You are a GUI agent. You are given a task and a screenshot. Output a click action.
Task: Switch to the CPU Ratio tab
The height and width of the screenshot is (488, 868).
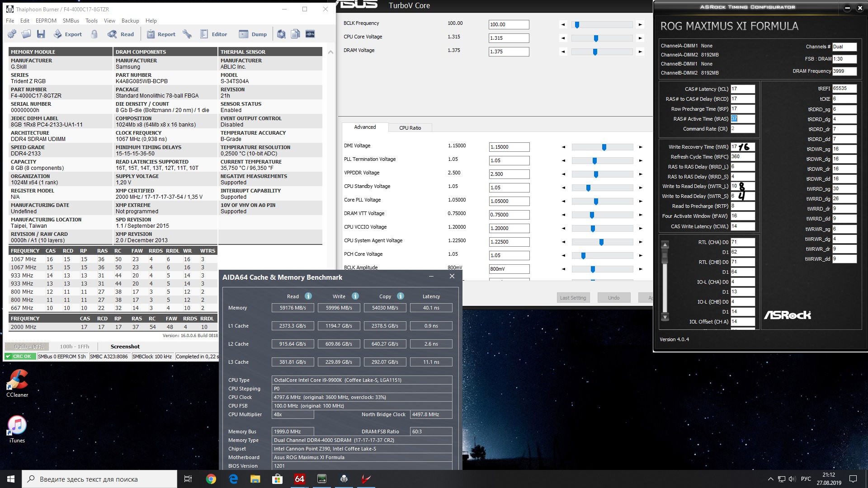[410, 128]
